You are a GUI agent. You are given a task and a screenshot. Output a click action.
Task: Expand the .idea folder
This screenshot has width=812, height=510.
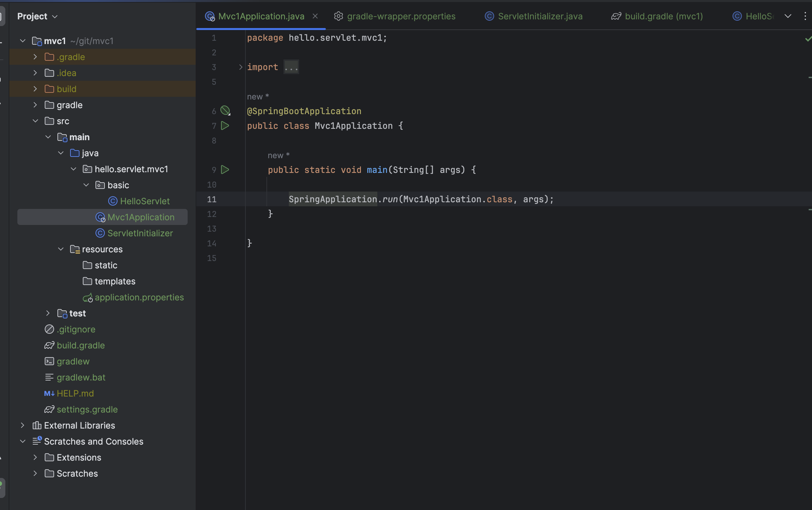35,73
